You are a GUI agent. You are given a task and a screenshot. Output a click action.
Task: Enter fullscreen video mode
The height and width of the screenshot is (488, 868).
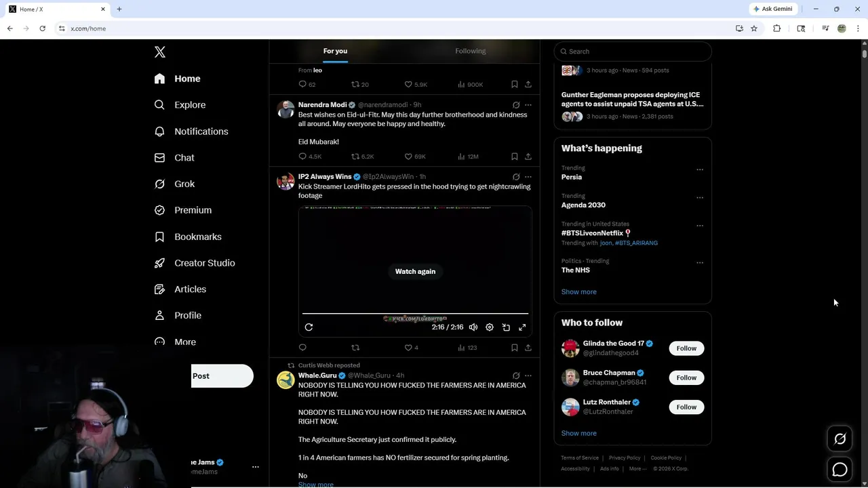(522, 327)
